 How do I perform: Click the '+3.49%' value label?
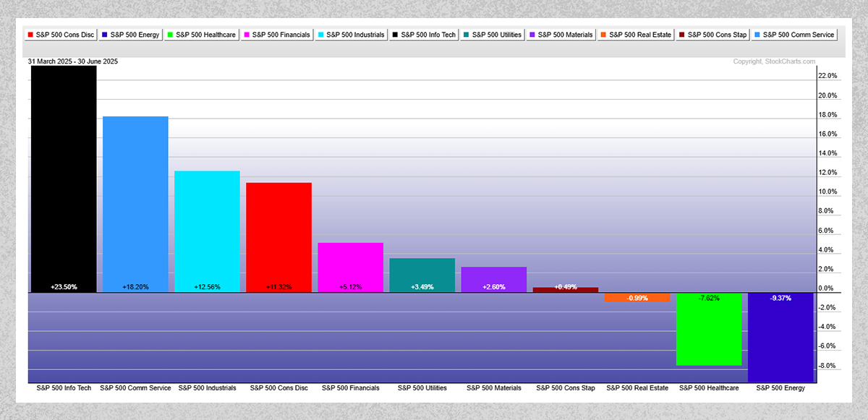[422, 287]
